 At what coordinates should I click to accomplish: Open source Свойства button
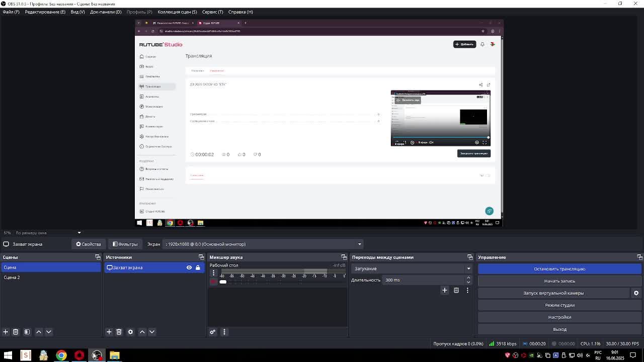tap(89, 244)
